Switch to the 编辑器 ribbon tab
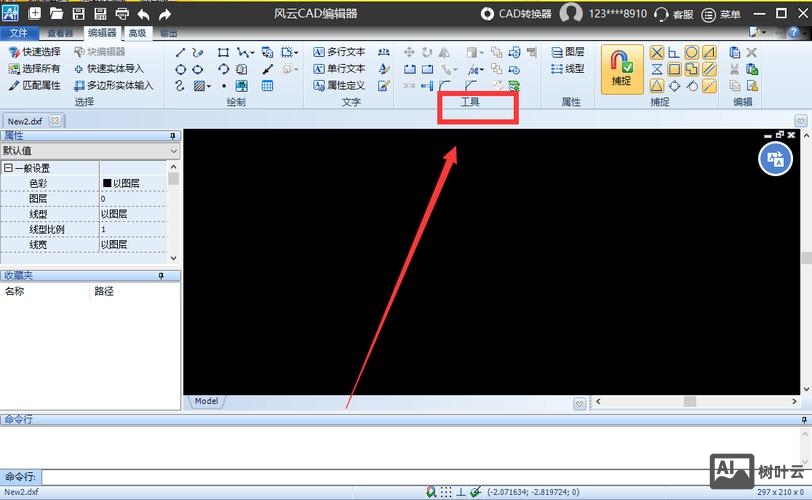The image size is (812, 500). [x=102, y=33]
